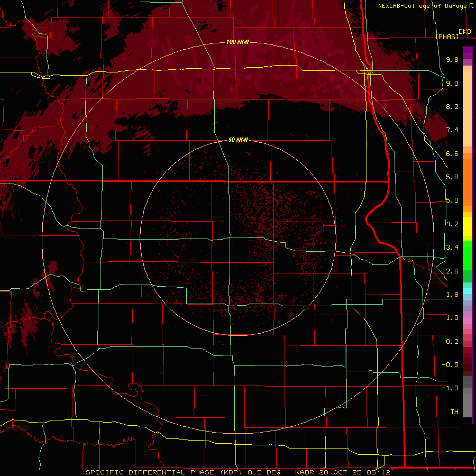Click the -1.3 value on the color scale
This screenshot has height=476, width=476.
(450, 388)
